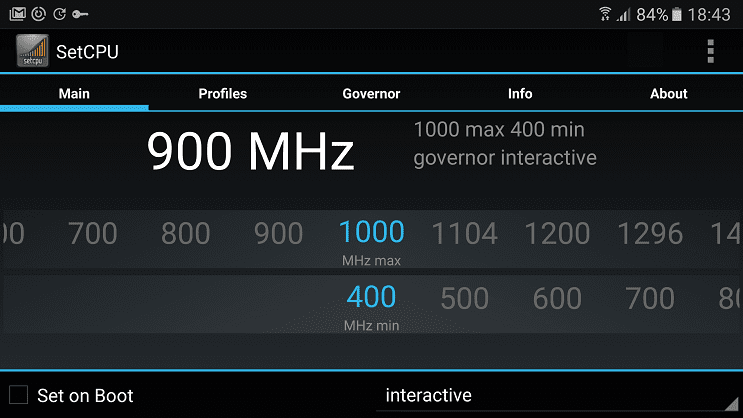The height and width of the screenshot is (418, 743).
Task: Enable the Set on Boot checkbox
Action: coord(18,395)
